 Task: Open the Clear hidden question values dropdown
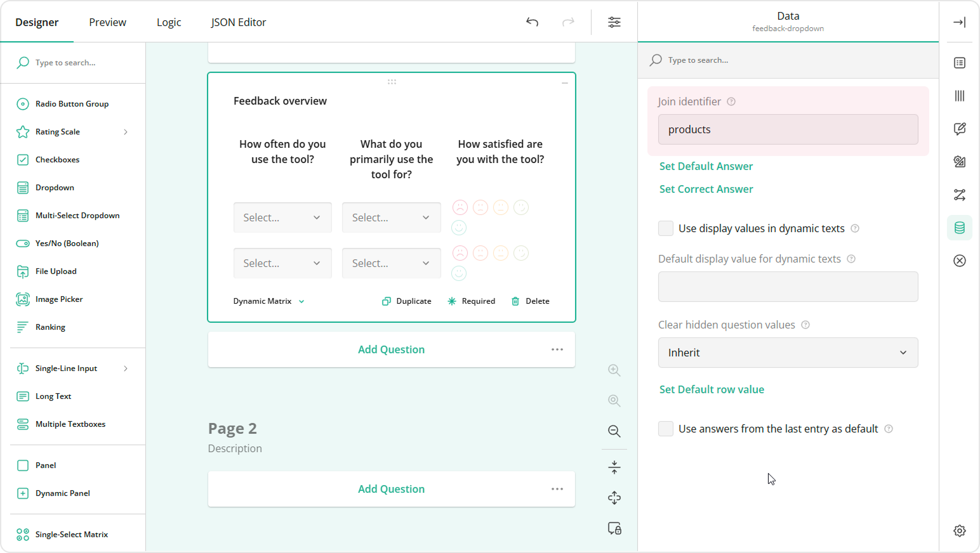click(788, 352)
